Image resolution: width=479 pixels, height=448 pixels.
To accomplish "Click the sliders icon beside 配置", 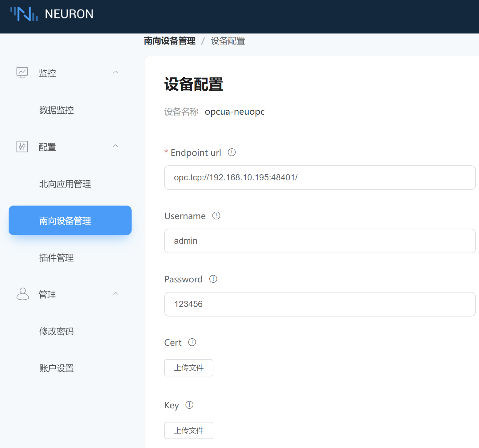I will point(22,147).
